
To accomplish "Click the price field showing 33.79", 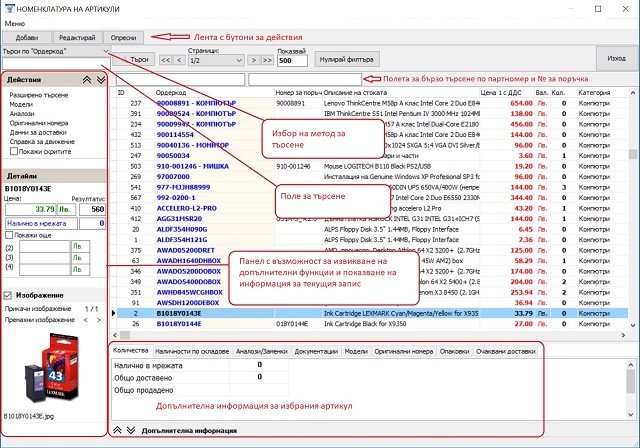I will point(31,209).
